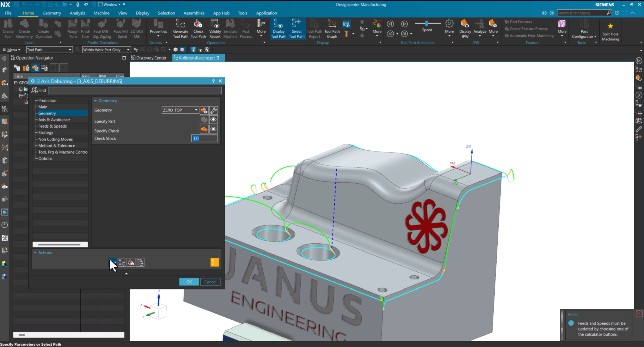Screen dimensions: 644x347
Task: Click the Split Hole Machining star icon
Action: coord(610,26)
